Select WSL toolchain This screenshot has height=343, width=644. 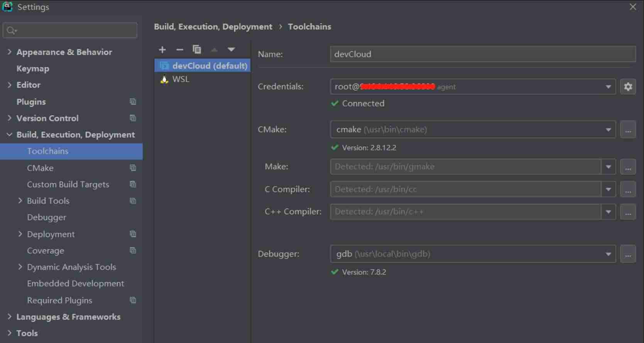tap(203, 79)
